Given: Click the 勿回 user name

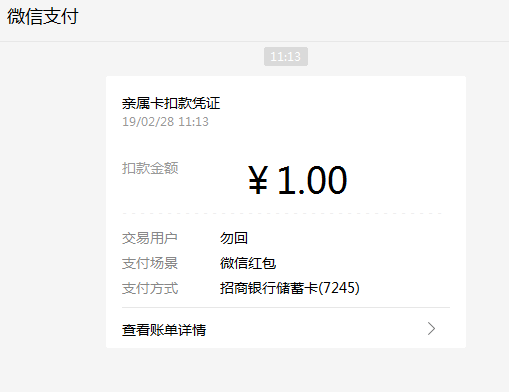Looking at the screenshot, I should point(234,238).
